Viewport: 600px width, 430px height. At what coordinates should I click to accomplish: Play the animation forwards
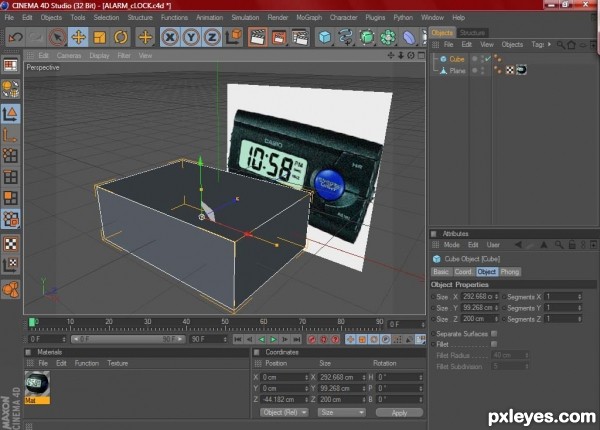(273, 339)
